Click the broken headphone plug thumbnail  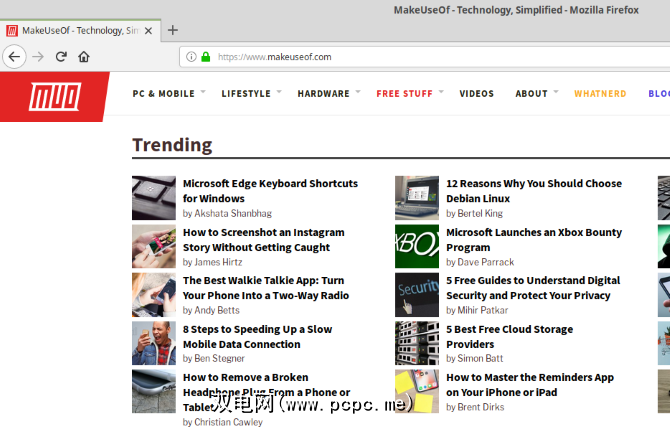[x=154, y=391]
